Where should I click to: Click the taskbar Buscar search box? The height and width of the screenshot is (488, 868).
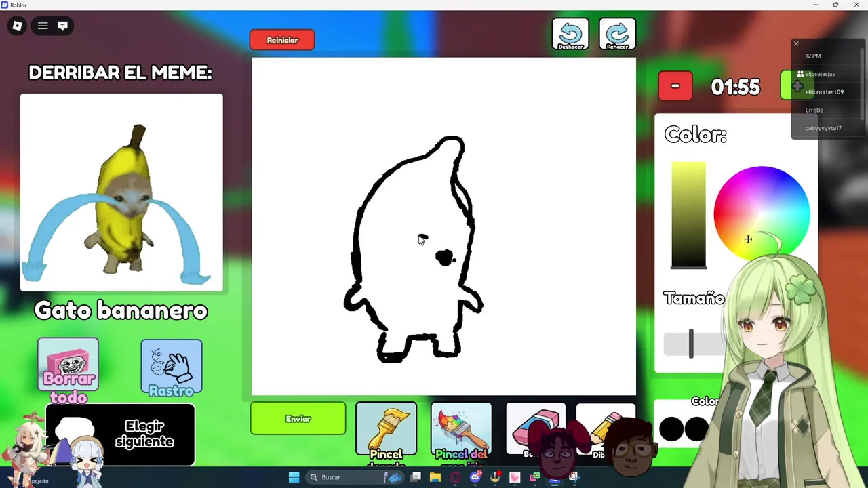[x=355, y=477]
